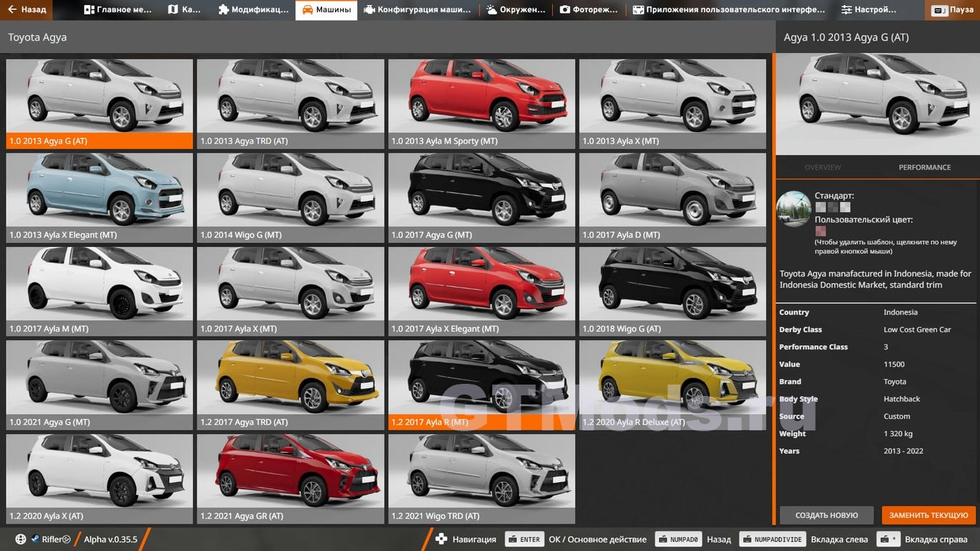Click the NUMPADDIVIDE key hint
The height and width of the screenshot is (551, 980).
[x=772, y=540]
